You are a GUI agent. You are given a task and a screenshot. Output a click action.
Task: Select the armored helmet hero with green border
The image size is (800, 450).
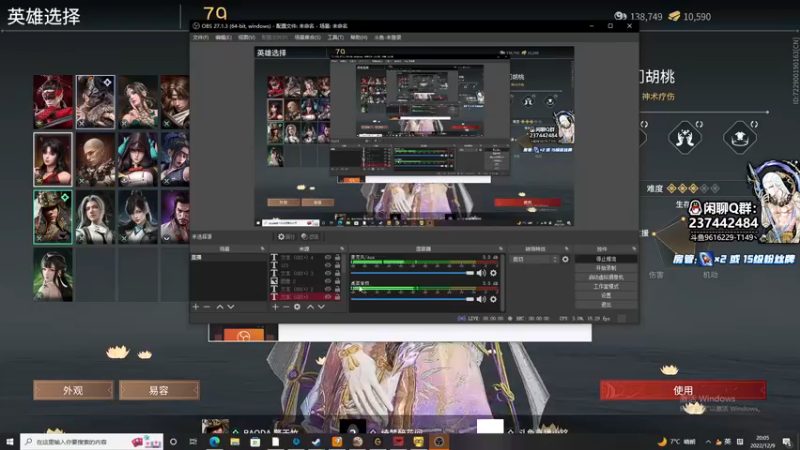[x=53, y=217]
